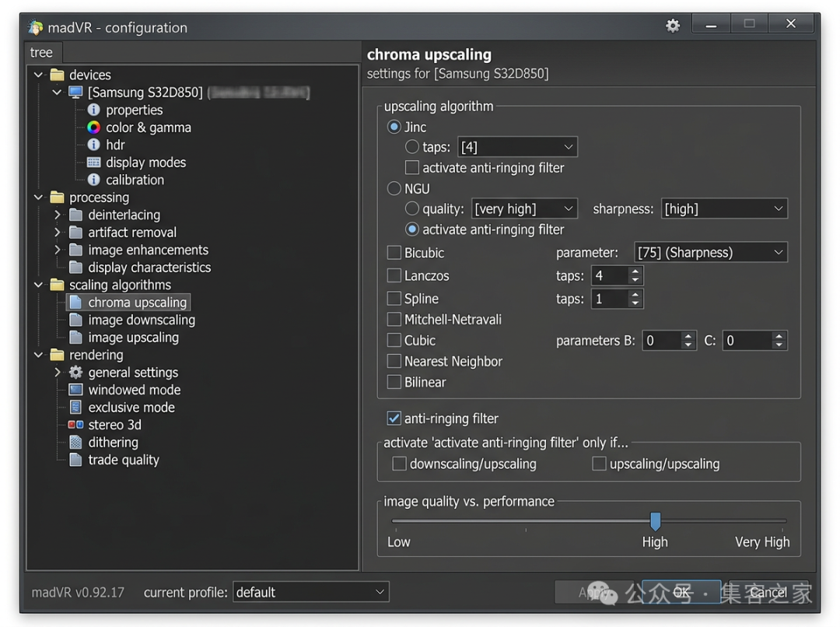Image resolution: width=840 pixels, height=627 pixels.
Task: Uncheck the anti-ringing filter checkbox
Action: (394, 419)
